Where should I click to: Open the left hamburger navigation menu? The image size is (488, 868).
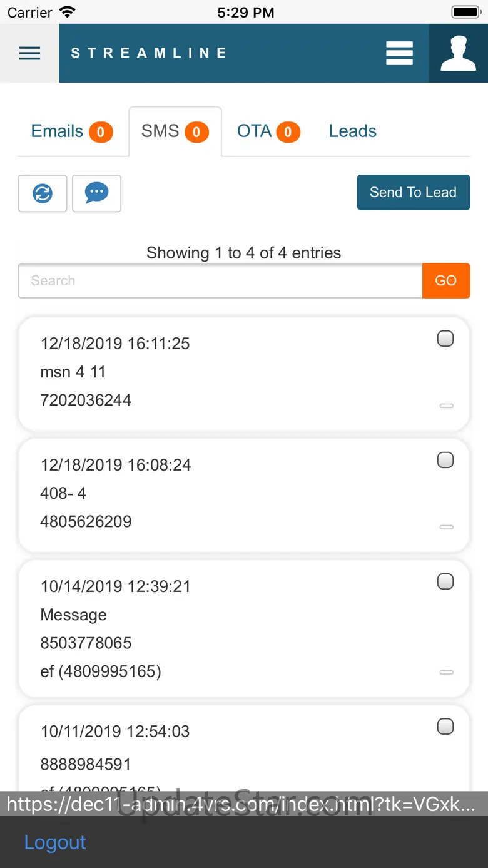click(29, 53)
